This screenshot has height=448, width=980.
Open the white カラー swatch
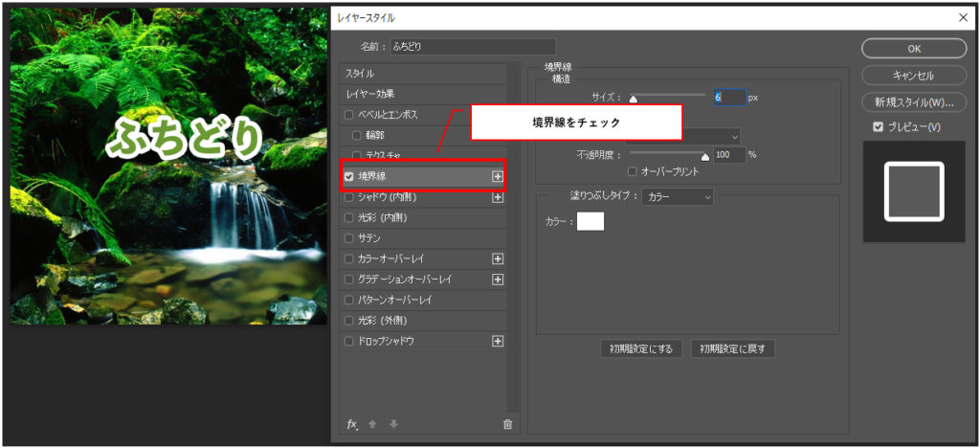click(x=590, y=222)
